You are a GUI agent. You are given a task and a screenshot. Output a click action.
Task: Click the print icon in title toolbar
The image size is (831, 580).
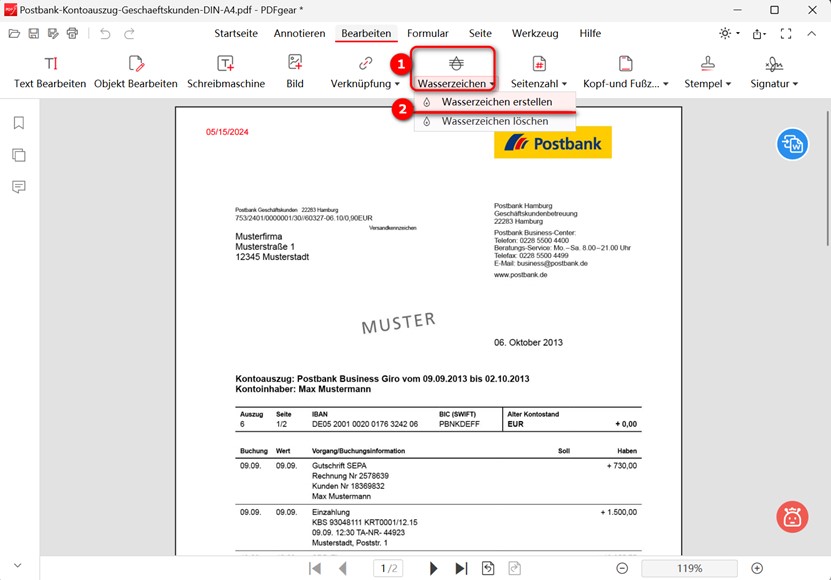coord(72,34)
